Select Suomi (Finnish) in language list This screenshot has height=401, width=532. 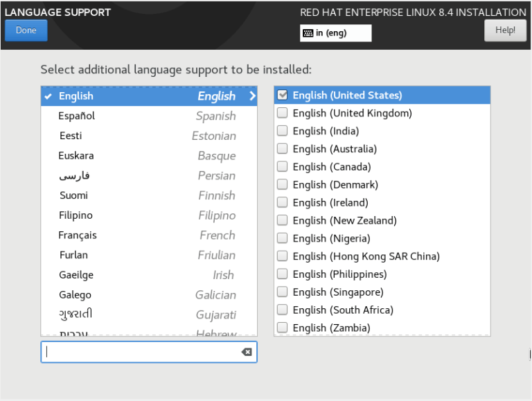149,195
